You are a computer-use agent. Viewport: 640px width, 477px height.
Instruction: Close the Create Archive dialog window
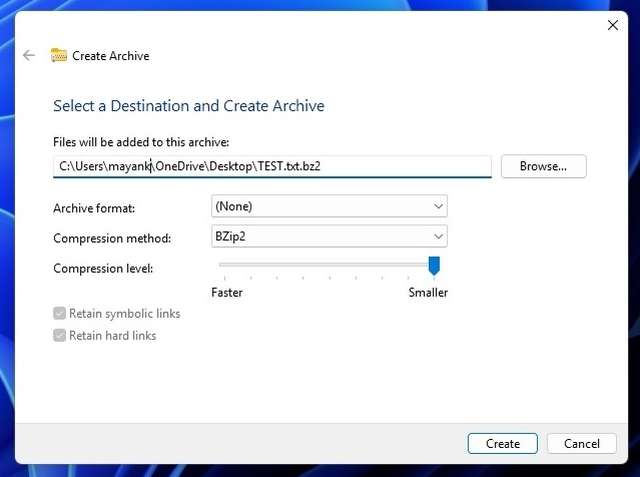click(x=613, y=25)
